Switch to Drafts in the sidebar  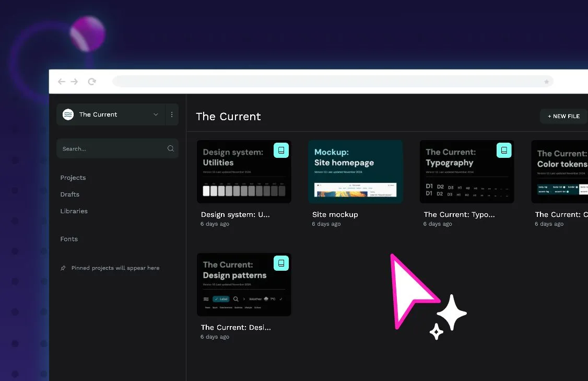pyautogui.click(x=69, y=194)
